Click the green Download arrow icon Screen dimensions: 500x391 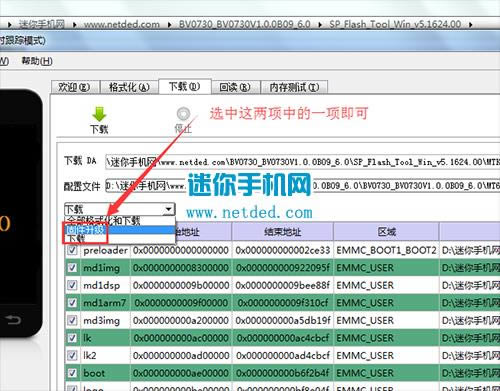pyautogui.click(x=99, y=114)
